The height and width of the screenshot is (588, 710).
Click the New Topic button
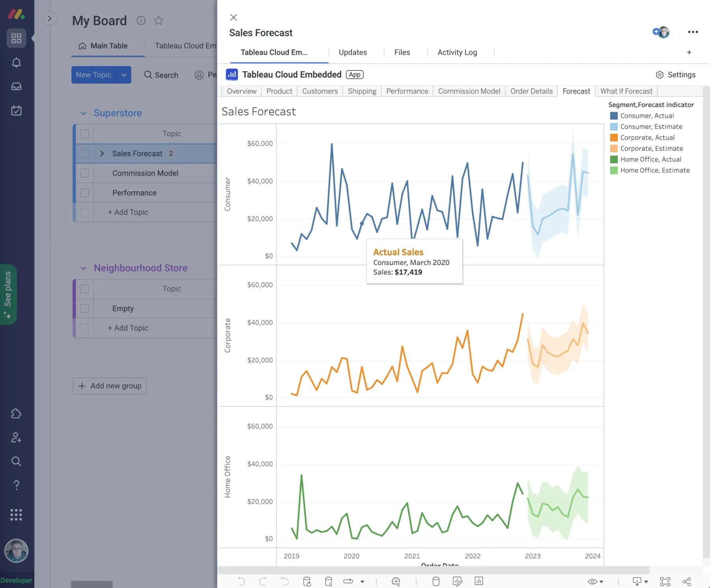click(94, 75)
